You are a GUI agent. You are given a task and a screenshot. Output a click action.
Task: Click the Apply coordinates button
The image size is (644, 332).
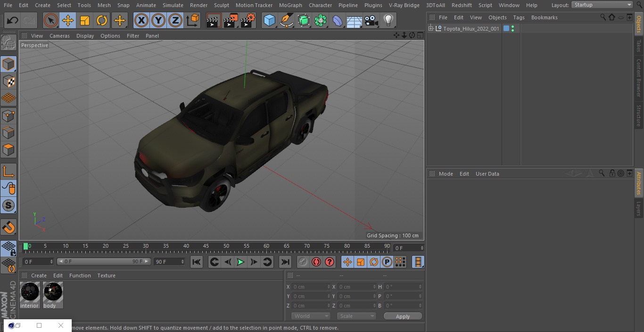point(403,316)
